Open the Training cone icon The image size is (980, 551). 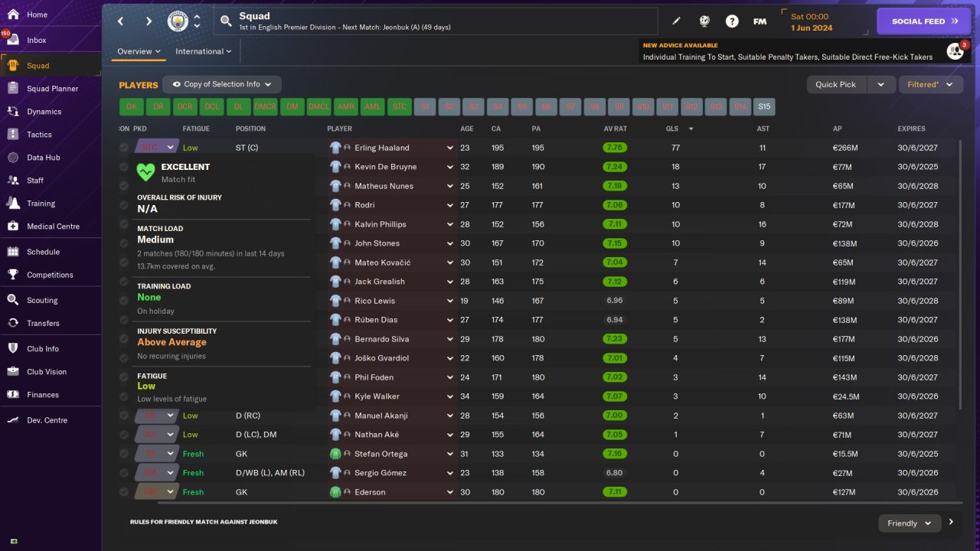coord(13,204)
